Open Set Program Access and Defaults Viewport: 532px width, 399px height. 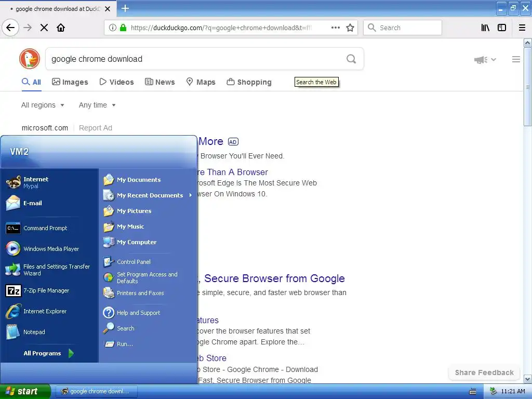click(x=148, y=277)
